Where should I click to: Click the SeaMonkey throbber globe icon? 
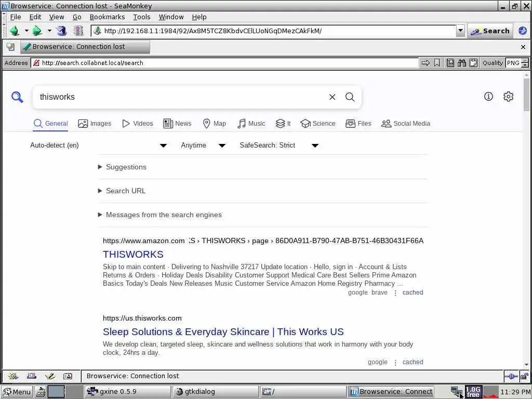[x=523, y=31]
